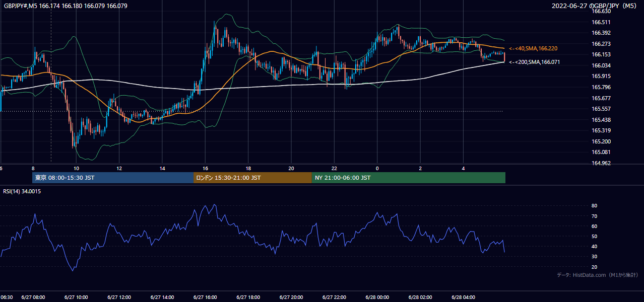Select the NY 21:00-06:00 JST session bar
644x302 pixels.
(x=409, y=178)
